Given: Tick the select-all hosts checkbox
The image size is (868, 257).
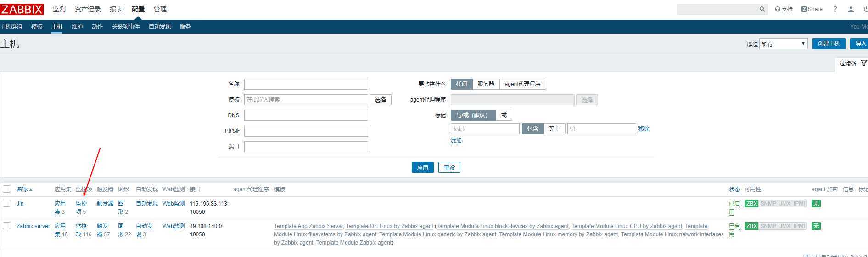Looking at the screenshot, I should click(x=6, y=189).
